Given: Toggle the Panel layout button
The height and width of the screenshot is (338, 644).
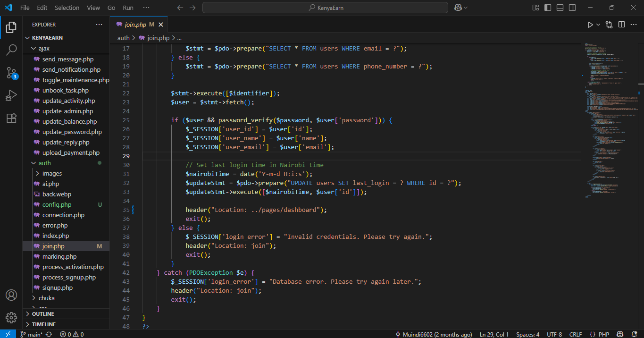Looking at the screenshot, I should 560,8.
